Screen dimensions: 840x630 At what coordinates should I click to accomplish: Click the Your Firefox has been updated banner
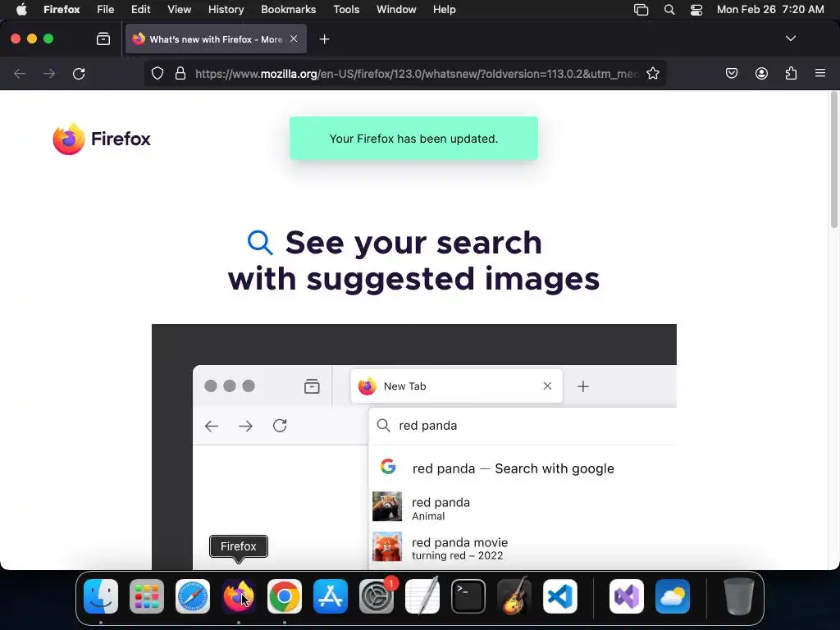(x=413, y=138)
